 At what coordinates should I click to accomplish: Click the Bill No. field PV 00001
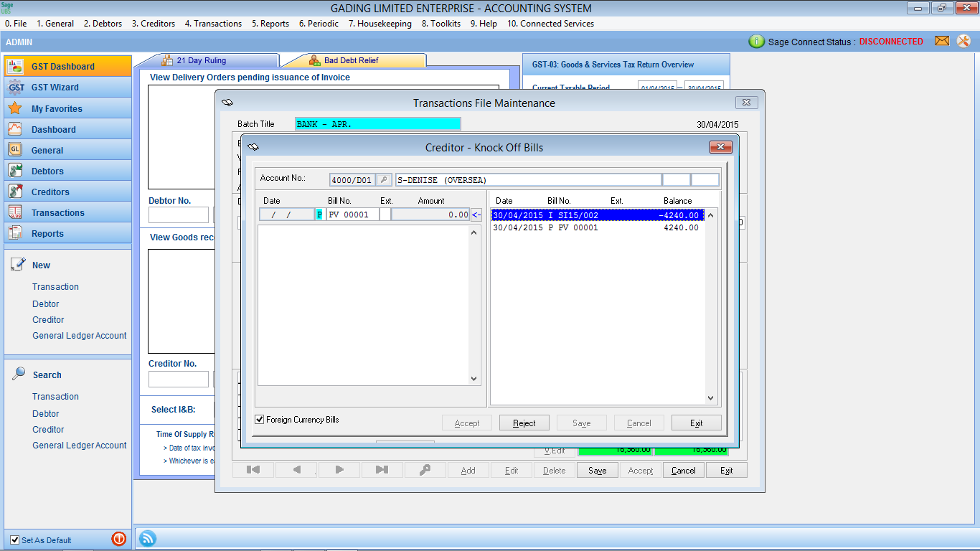[x=352, y=215]
